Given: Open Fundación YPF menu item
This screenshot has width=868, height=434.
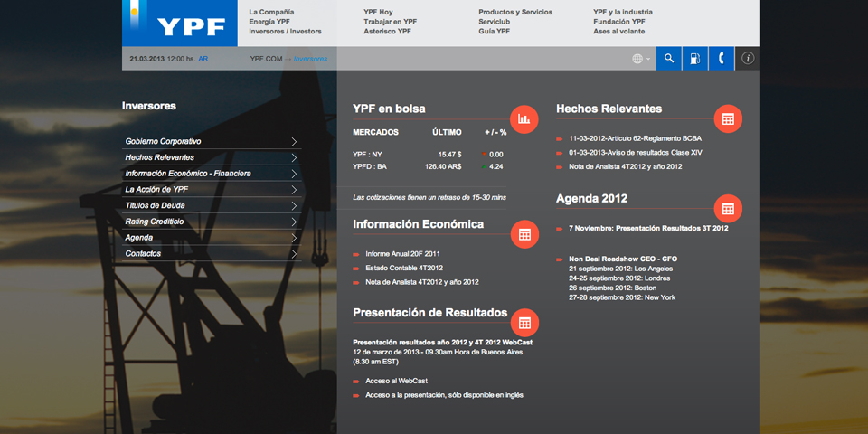Looking at the screenshot, I should click(618, 22).
